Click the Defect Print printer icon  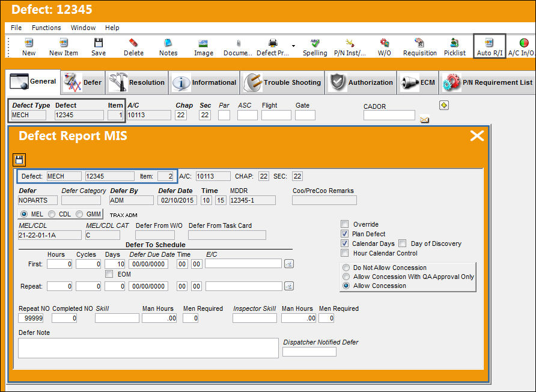coord(273,43)
